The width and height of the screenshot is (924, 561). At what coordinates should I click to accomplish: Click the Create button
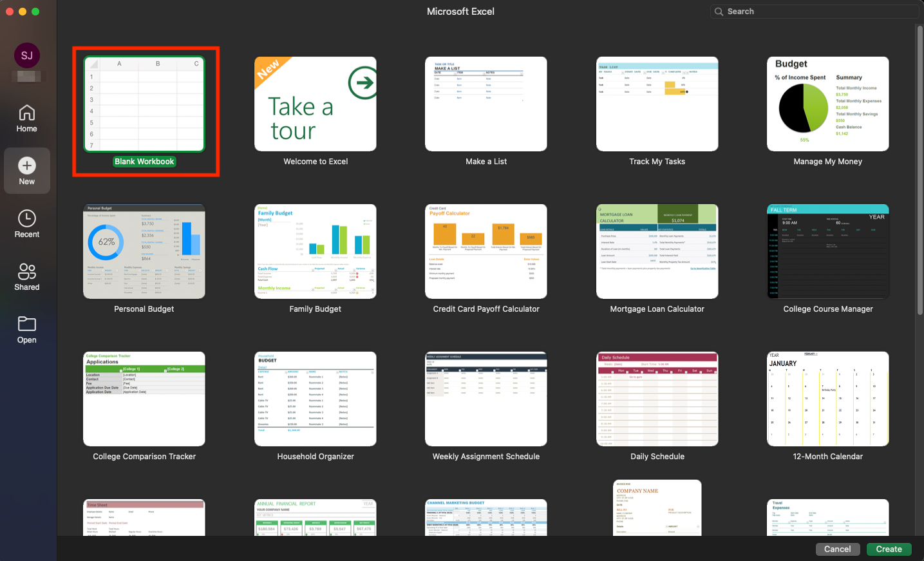tap(889, 549)
